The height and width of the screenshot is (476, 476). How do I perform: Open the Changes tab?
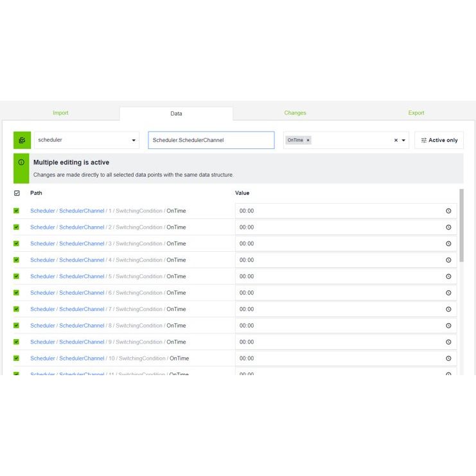tap(295, 113)
